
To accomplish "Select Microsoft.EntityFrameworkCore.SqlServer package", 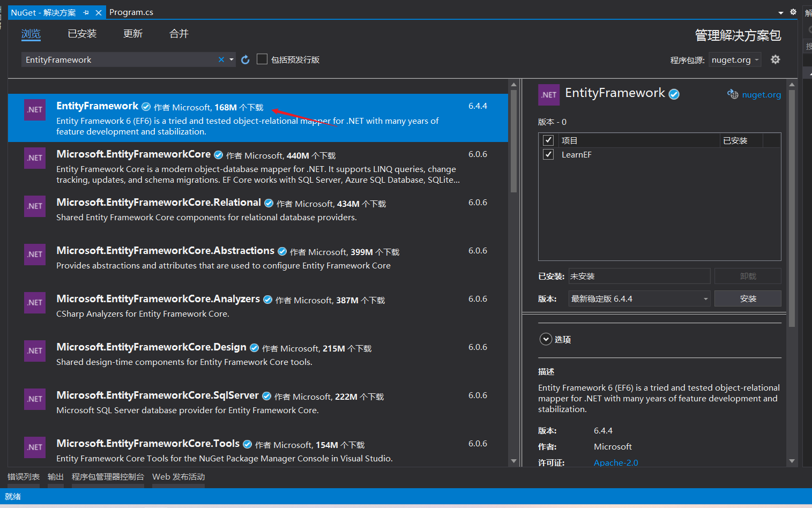I will coord(258,407).
